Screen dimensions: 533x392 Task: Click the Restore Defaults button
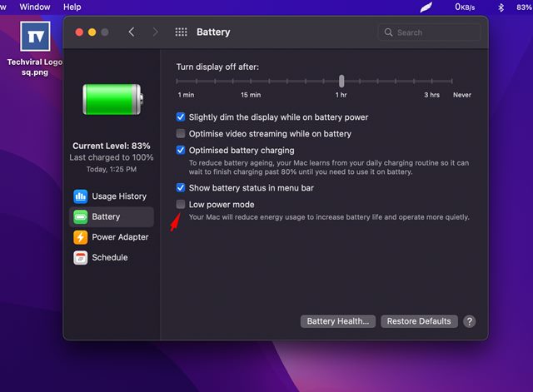(419, 321)
